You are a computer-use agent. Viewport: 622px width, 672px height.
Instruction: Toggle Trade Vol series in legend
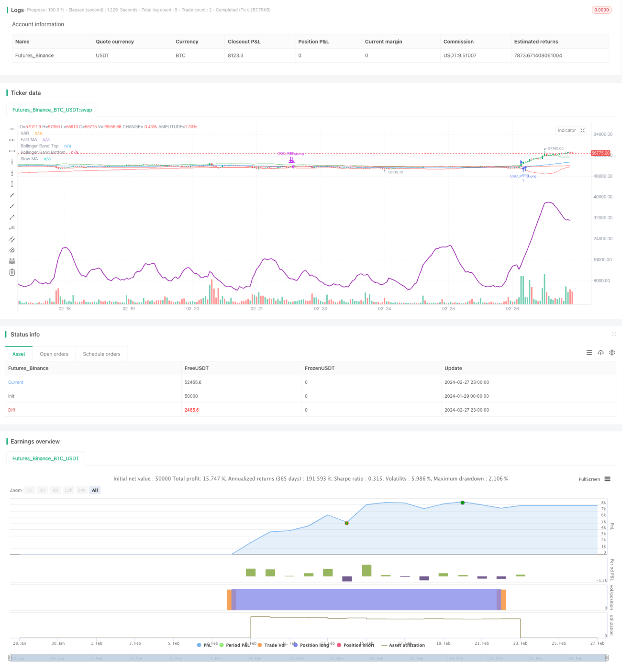271,645
